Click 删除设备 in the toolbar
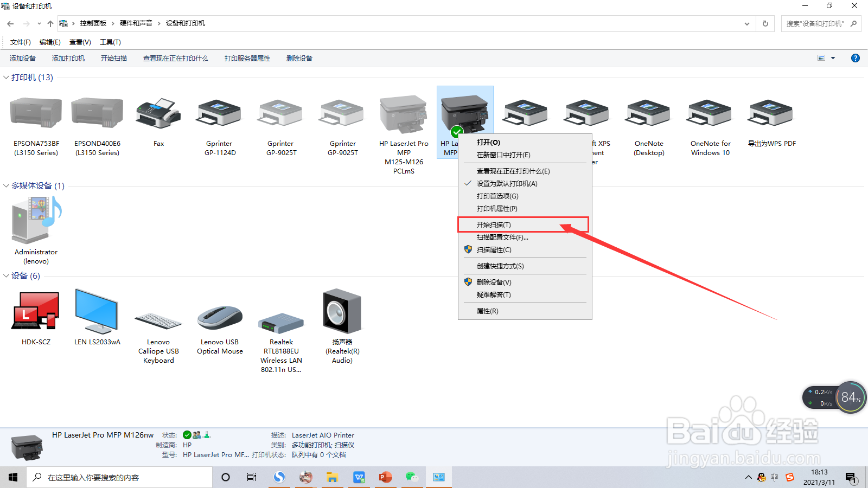The height and width of the screenshot is (488, 868). tap(299, 58)
